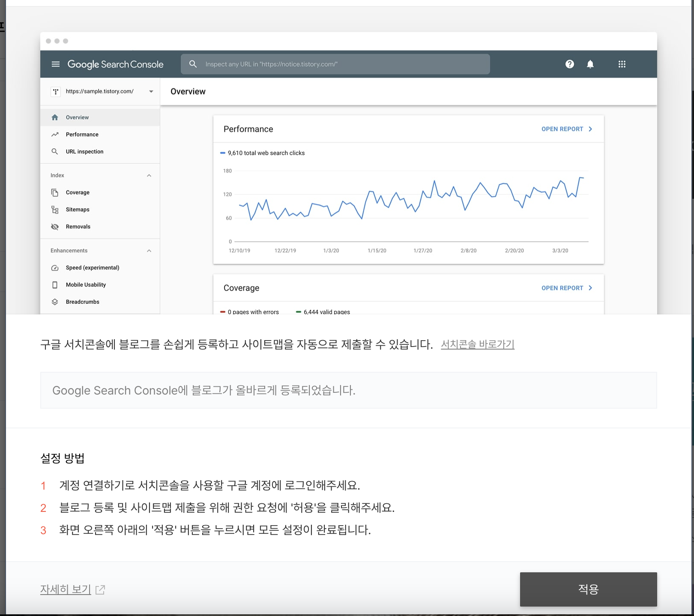Click the Inspect any URL search field
This screenshot has height=616, width=694.
[335, 64]
